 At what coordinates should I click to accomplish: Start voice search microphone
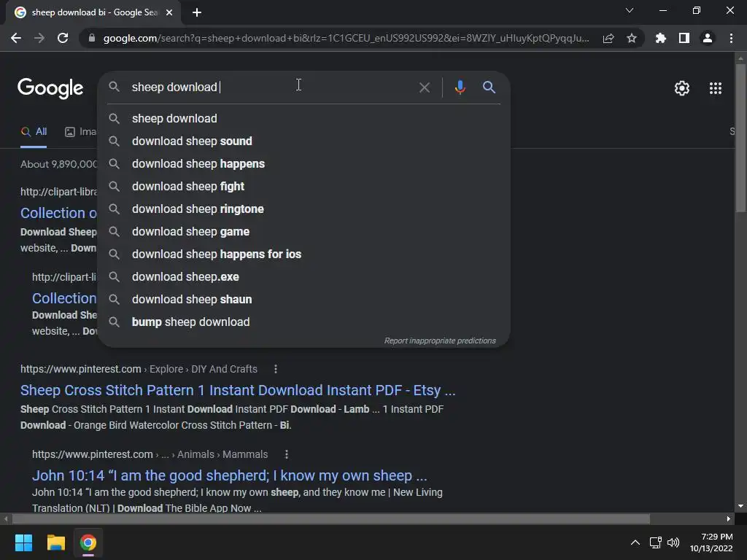point(460,87)
